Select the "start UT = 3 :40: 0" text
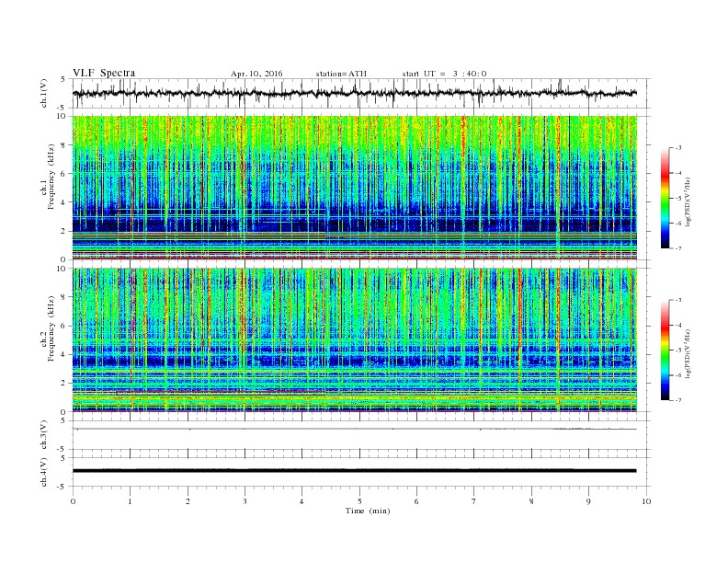 coord(444,74)
